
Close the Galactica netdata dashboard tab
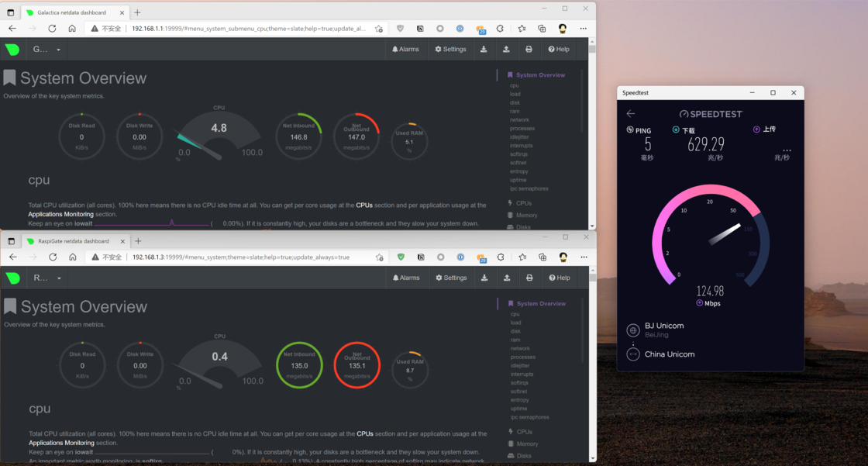point(122,12)
